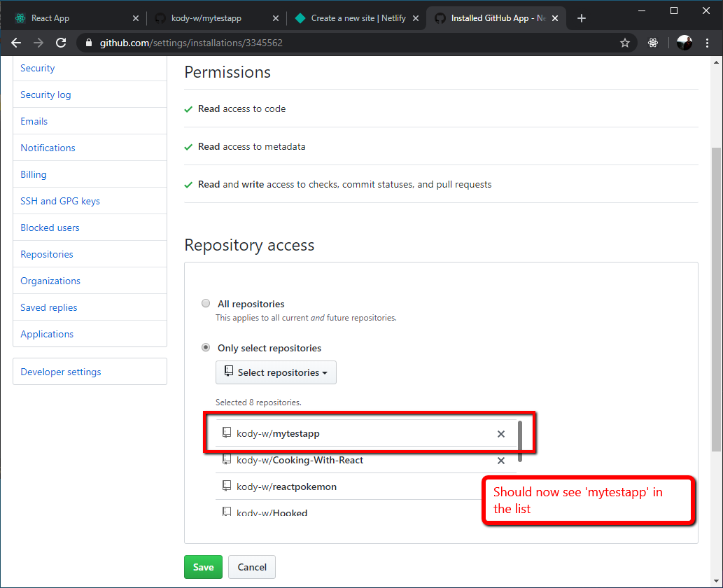The width and height of the screenshot is (723, 588).
Task: Open Blocked users settings
Action: tap(50, 227)
